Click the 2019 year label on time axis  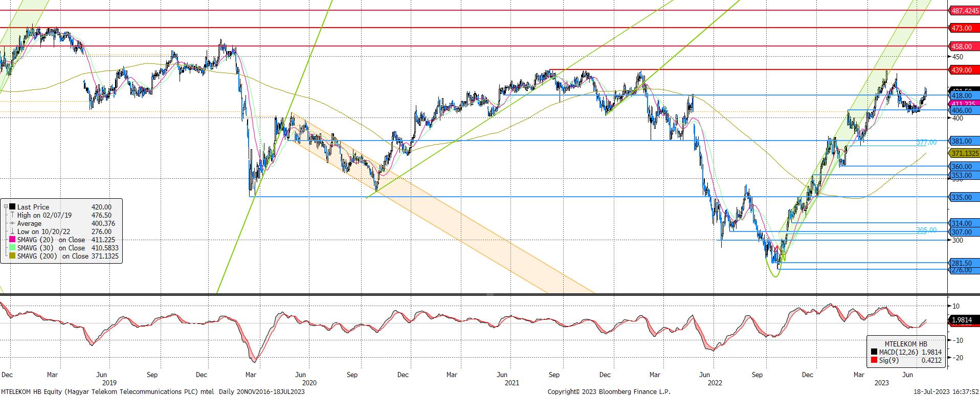click(109, 383)
